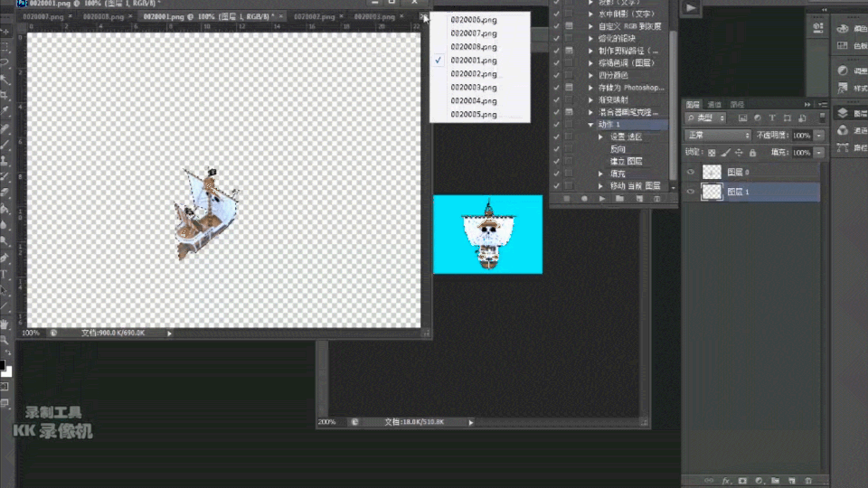Switch to the 通道 tab in the Layers panel

click(714, 105)
